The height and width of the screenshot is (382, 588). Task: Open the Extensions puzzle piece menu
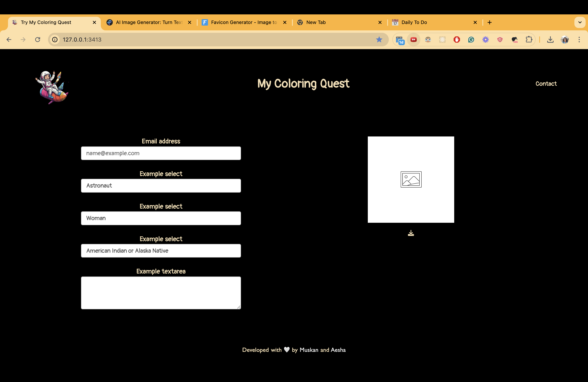(529, 40)
